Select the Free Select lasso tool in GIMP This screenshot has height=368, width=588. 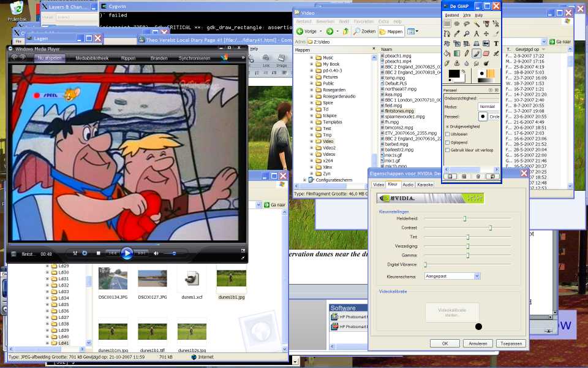(x=467, y=24)
